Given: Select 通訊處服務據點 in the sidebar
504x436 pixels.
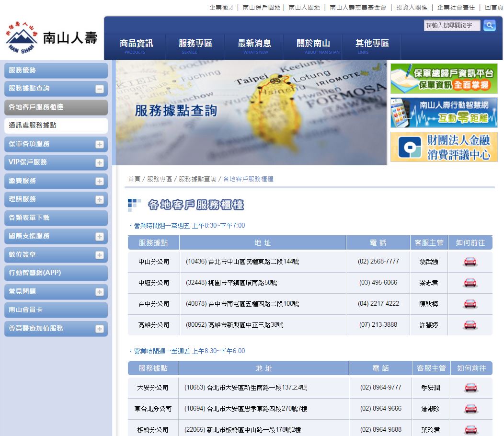Looking at the screenshot, I should pyautogui.click(x=33, y=125).
